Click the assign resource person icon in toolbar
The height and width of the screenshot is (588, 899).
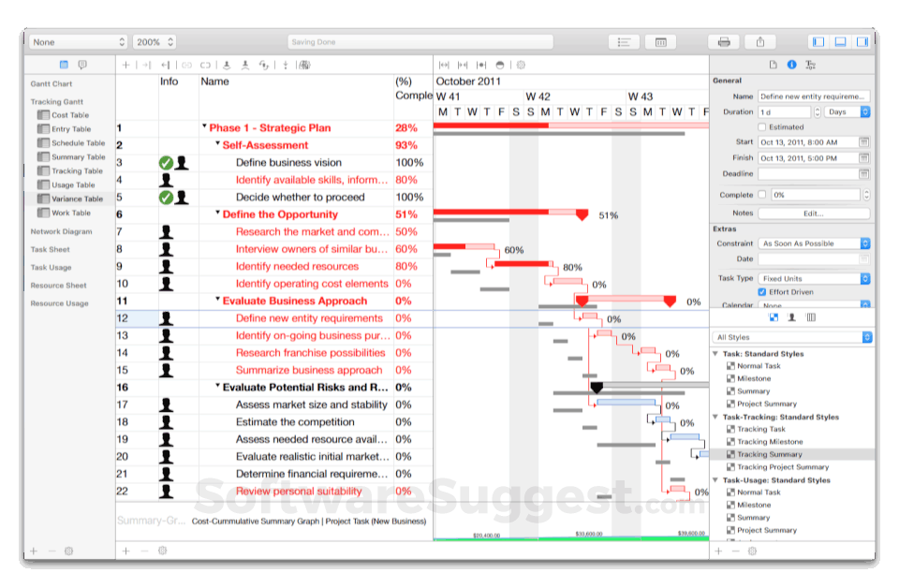pos(227,65)
